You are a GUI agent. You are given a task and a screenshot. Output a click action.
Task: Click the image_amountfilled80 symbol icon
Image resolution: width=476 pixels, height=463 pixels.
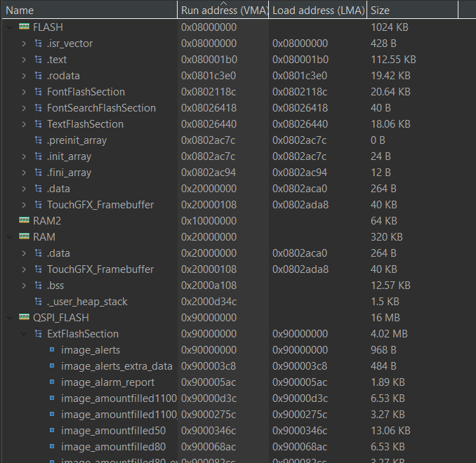52,446
